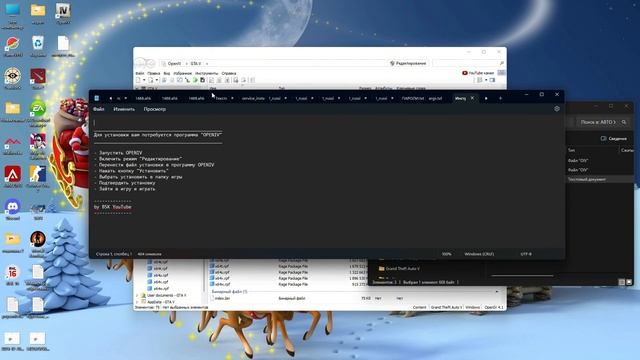Switch to the ПАРОЛИ.txt tab in Notepad
640x360 pixels.
[x=412, y=98]
